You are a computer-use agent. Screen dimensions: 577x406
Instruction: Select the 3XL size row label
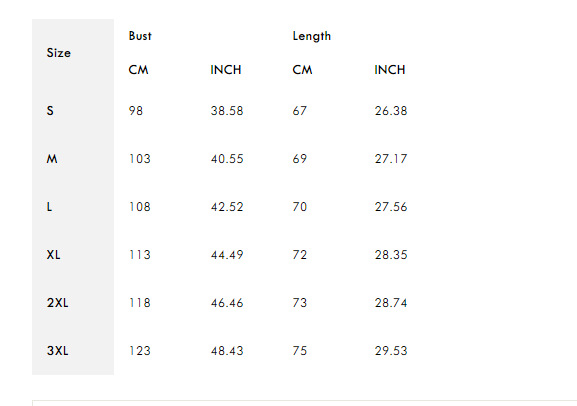point(57,351)
